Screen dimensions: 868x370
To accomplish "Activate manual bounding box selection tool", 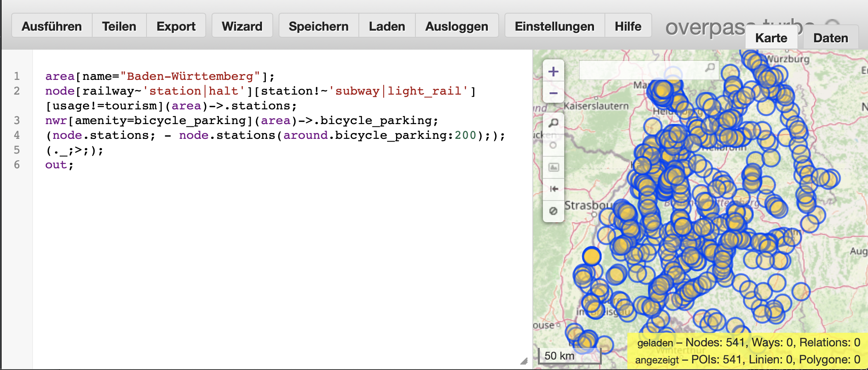I will [553, 167].
